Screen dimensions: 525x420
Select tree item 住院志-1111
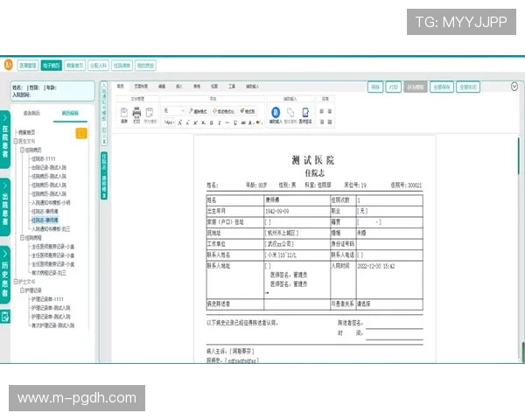click(x=44, y=158)
